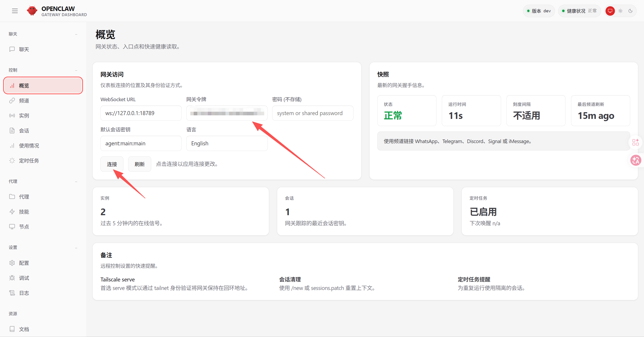Switch to light theme sun icon

[x=621, y=11]
